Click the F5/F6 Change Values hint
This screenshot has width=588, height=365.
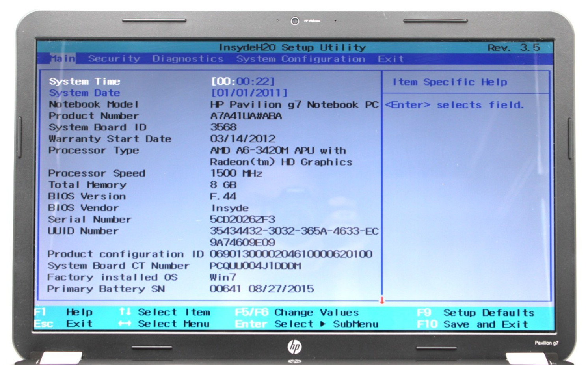click(x=297, y=313)
